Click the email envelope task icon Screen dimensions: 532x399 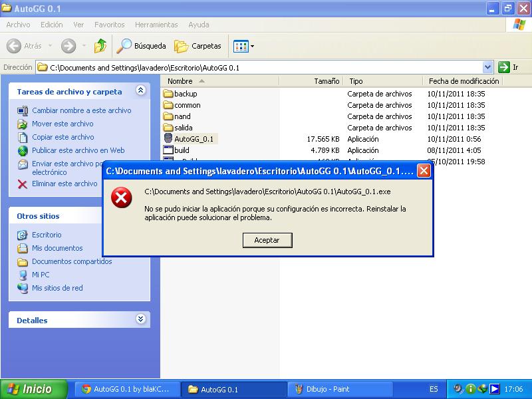23,164
